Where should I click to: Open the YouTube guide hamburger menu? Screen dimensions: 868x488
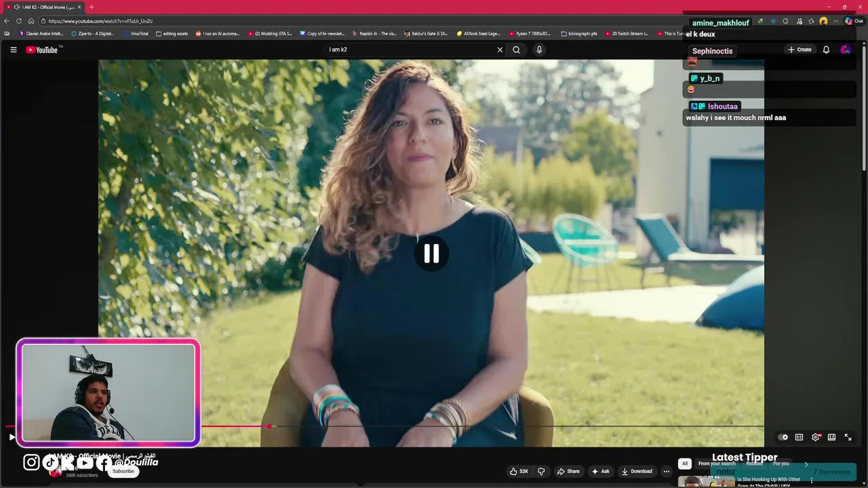[x=13, y=49]
